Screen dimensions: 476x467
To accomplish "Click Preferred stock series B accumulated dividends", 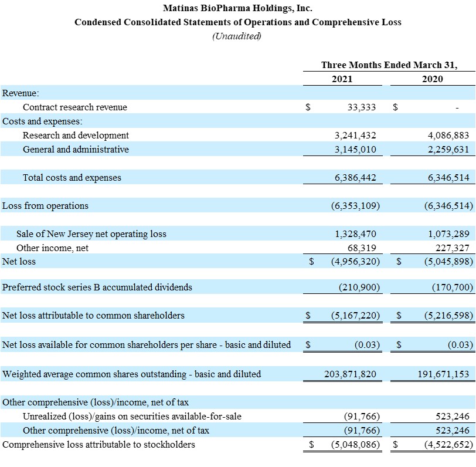I will (x=97, y=287).
